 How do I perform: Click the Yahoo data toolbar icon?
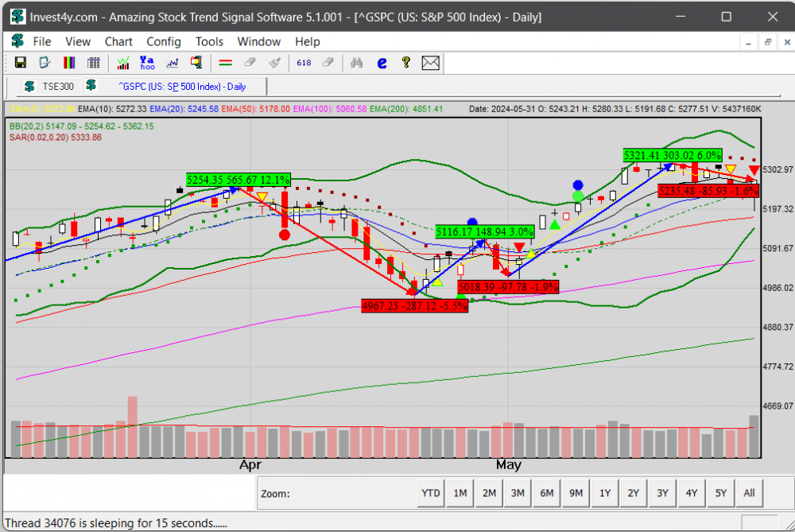click(x=147, y=62)
